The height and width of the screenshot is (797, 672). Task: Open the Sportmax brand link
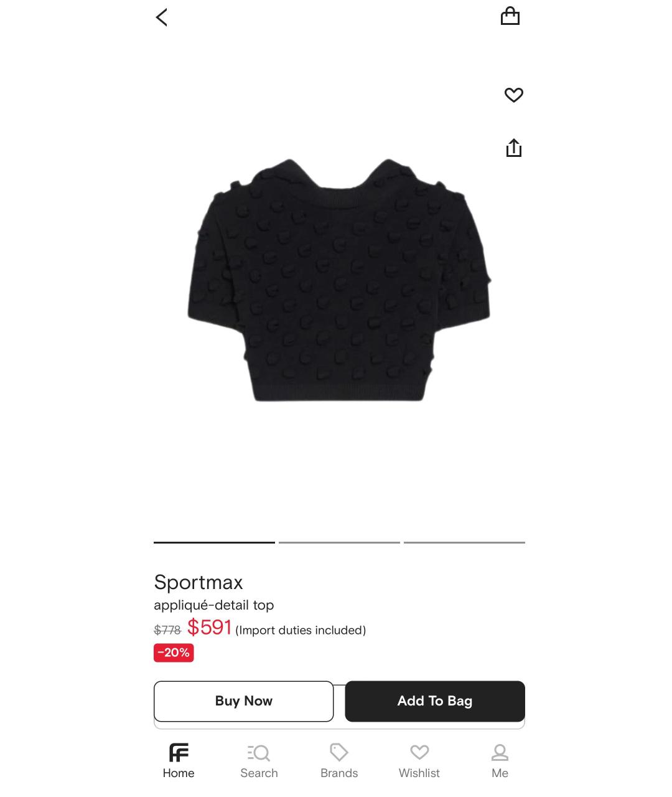(198, 582)
